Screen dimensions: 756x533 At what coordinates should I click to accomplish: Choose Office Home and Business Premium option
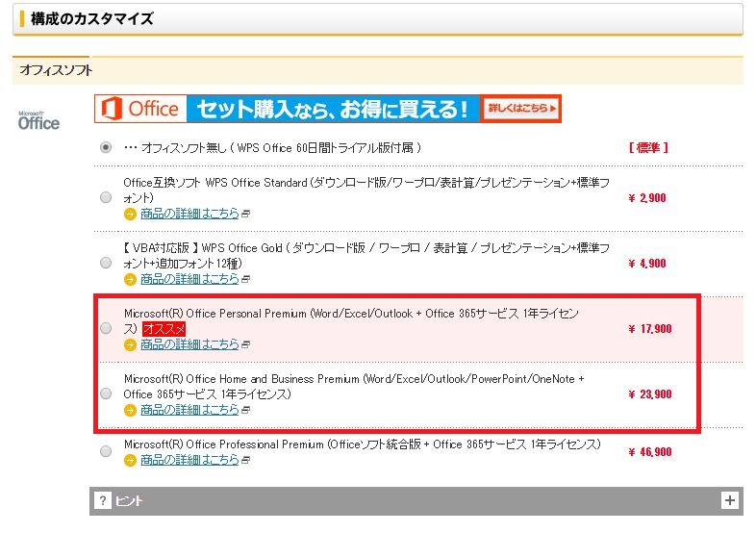(x=106, y=394)
